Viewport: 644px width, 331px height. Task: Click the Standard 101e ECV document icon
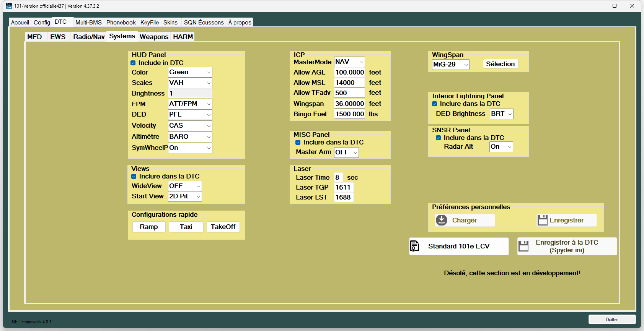415,246
